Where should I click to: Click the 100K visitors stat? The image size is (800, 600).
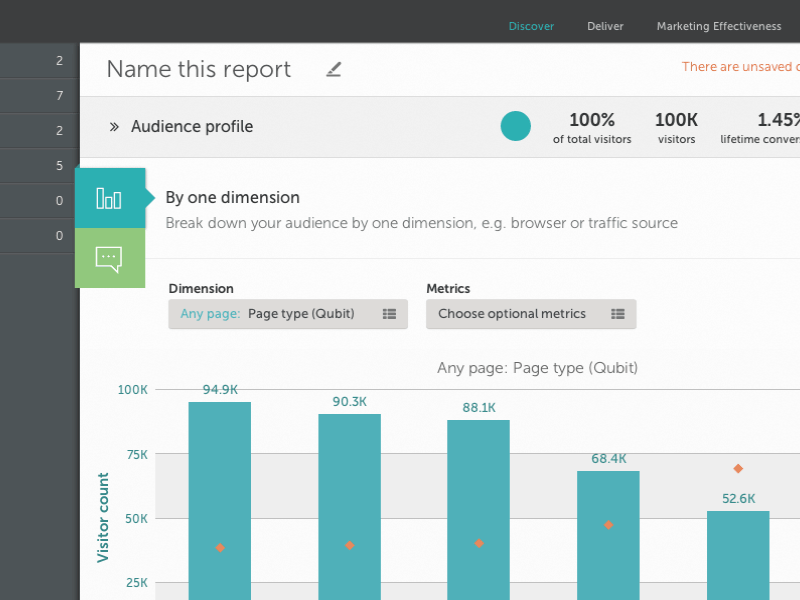tap(676, 128)
